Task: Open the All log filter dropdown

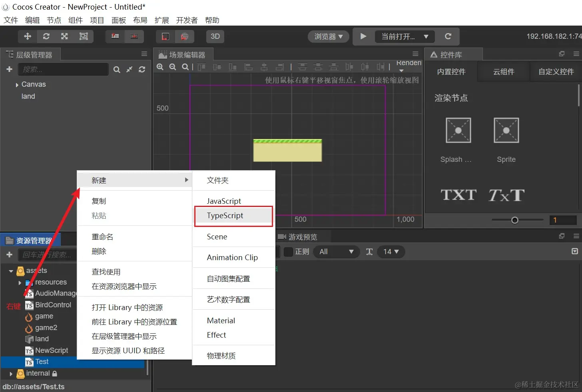Action: tap(337, 252)
